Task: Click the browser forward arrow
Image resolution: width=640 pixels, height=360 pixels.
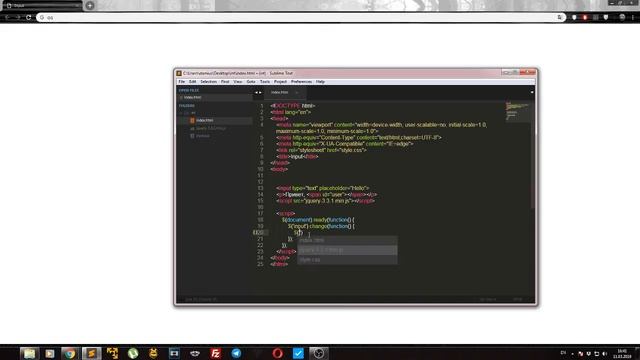Action: coord(18,17)
